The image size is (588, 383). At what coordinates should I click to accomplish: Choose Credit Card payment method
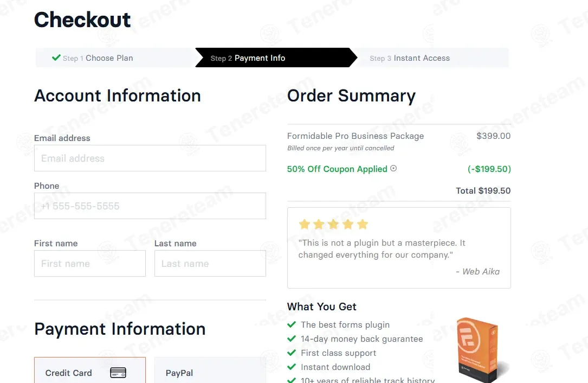(x=90, y=370)
